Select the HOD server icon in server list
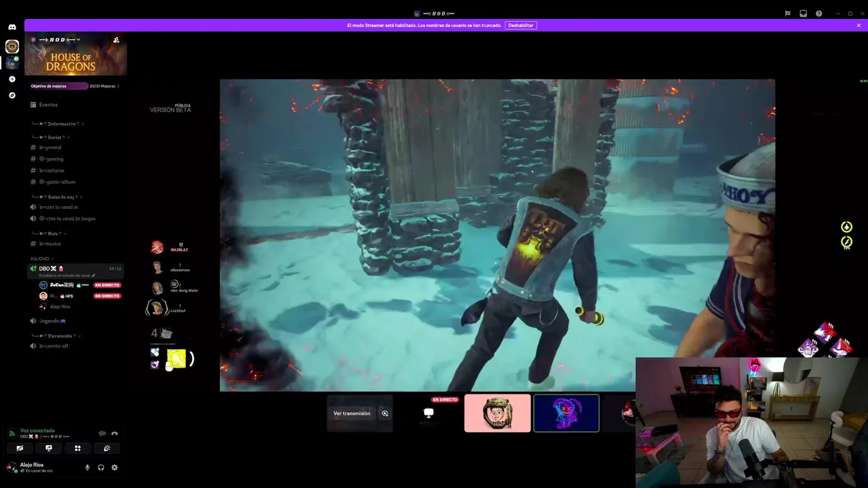 pyautogui.click(x=12, y=46)
